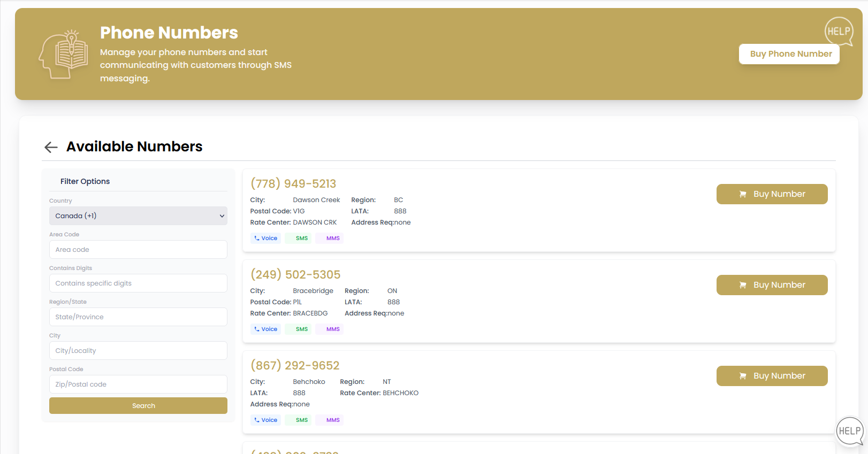Image resolution: width=868 pixels, height=454 pixels.
Task: Click the MMS badge under (867) 292-9652
Action: click(x=329, y=420)
